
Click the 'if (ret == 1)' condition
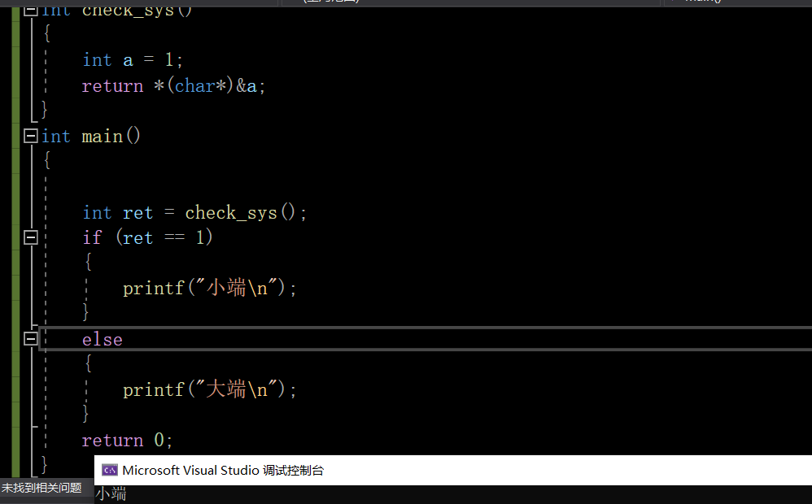(147, 237)
